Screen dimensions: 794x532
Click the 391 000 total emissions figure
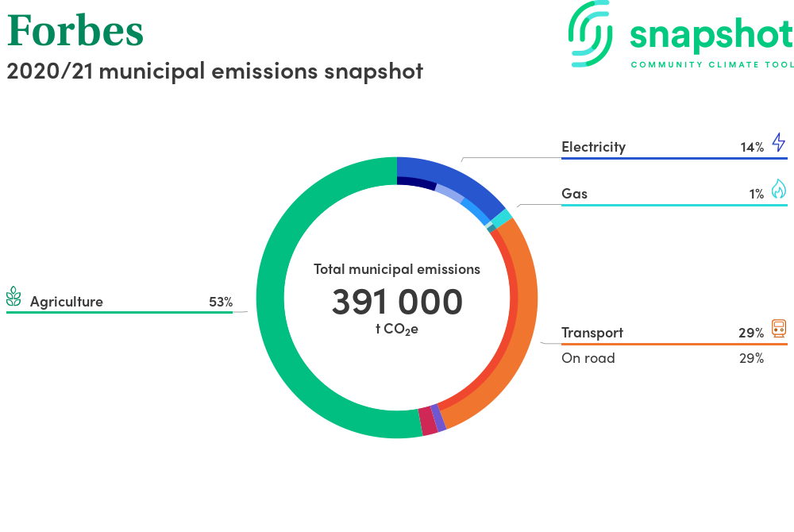397,302
